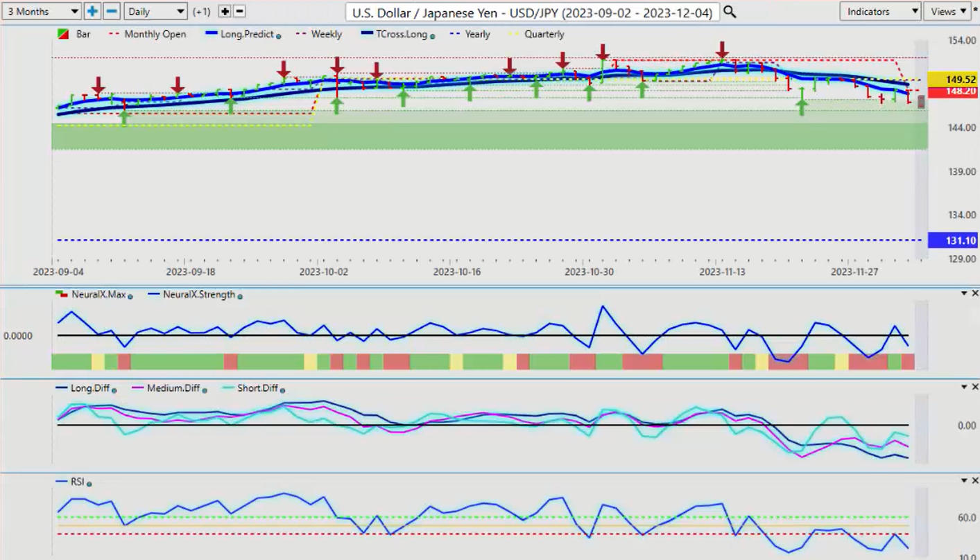Screen dimensions: 980x560
Task: Click the 144.00 price axis label
Action: (961, 128)
